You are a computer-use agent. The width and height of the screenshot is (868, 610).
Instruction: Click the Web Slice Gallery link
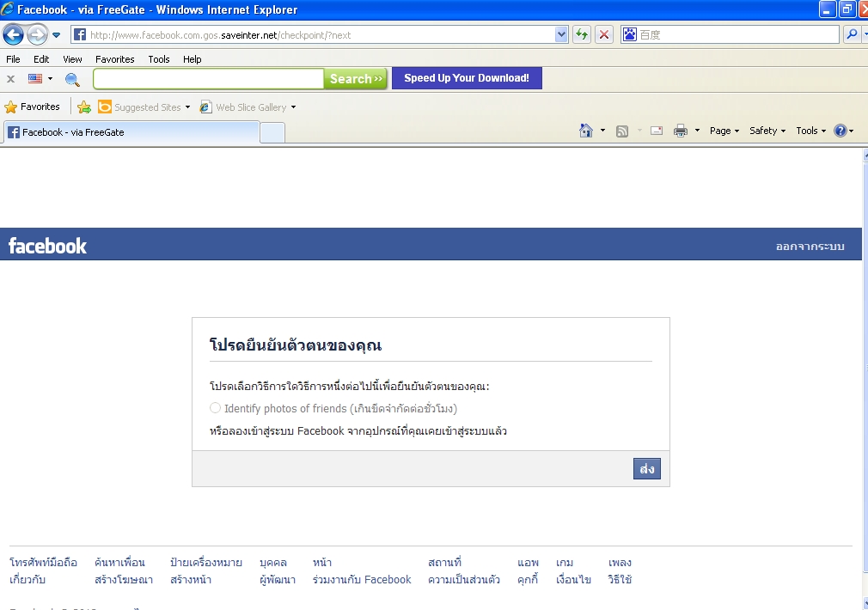[x=251, y=107]
